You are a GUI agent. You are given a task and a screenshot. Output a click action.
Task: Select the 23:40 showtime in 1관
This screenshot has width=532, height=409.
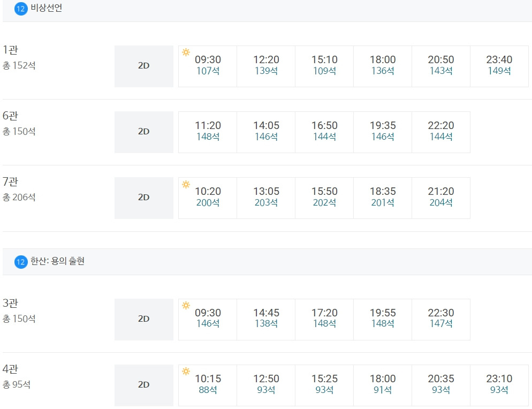pos(499,66)
